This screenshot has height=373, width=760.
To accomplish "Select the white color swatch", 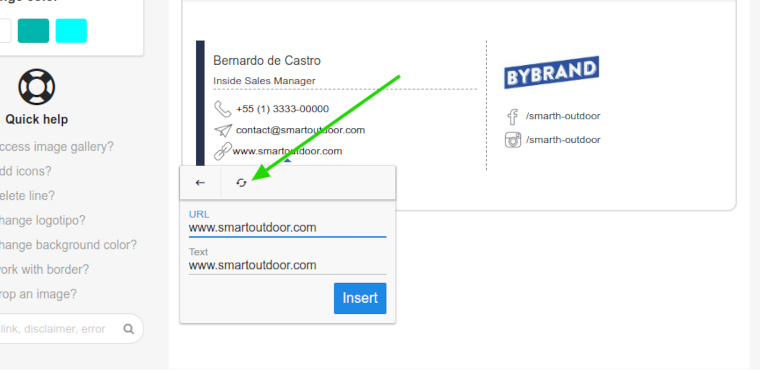I will click(x=5, y=31).
